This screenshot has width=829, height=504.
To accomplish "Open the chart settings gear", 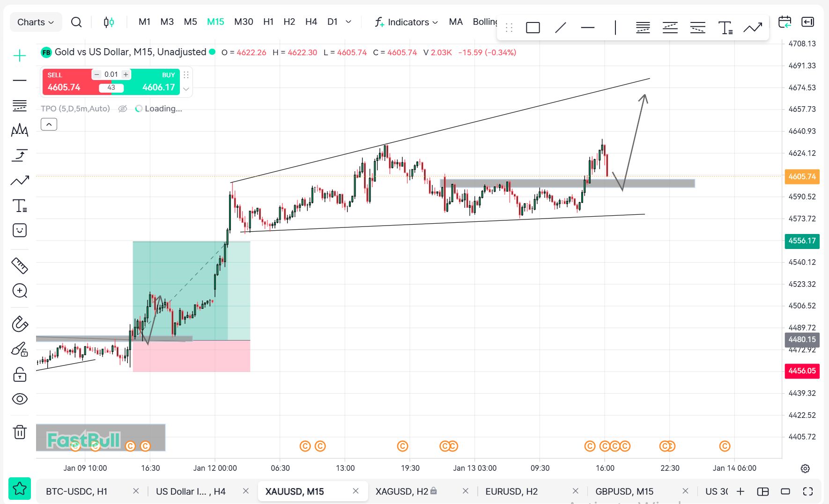I will pos(805,468).
